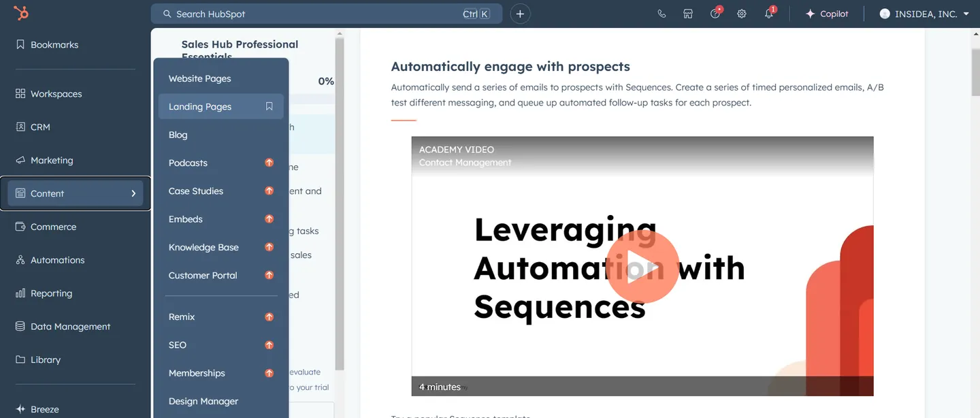Screen dimensions: 980x418
Task: Click the CRM contact card icon
Action: point(20,127)
